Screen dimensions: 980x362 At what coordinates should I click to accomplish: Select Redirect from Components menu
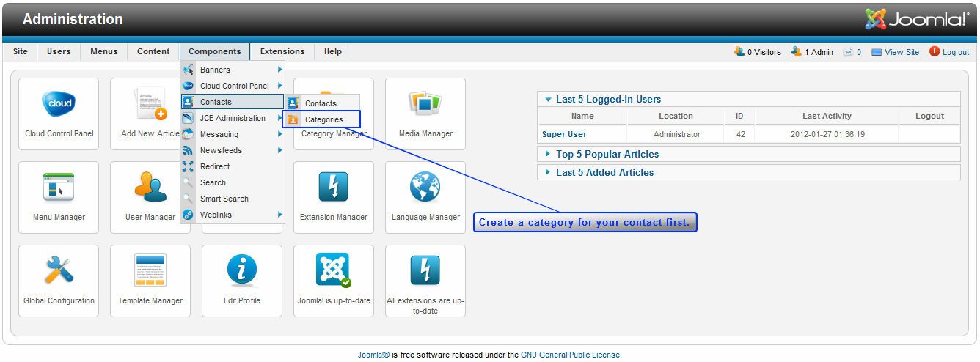232,166
